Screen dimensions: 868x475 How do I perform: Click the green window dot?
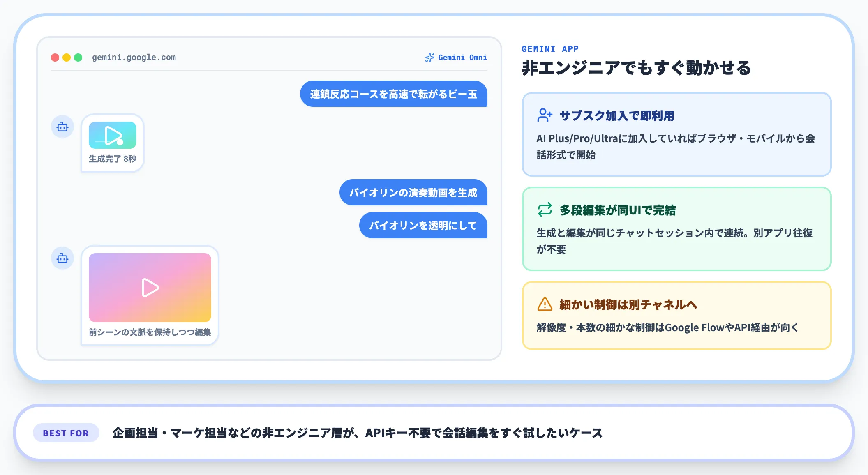78,58
